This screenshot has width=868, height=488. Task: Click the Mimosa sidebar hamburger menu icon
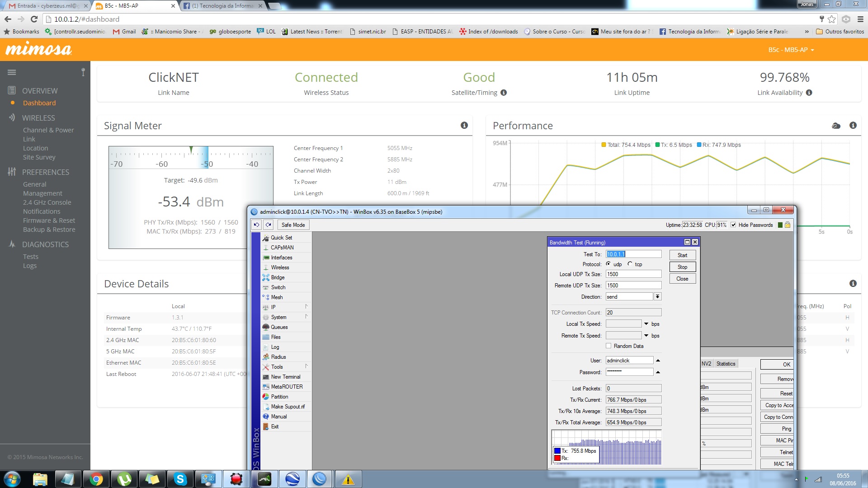click(x=12, y=72)
